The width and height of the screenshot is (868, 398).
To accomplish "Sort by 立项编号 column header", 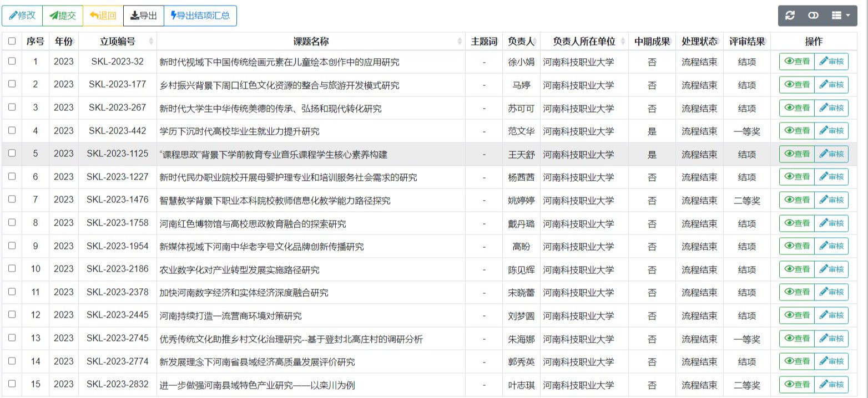I will point(117,42).
